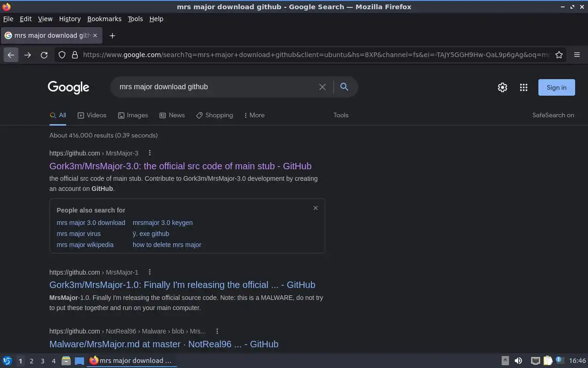The height and width of the screenshot is (368, 588).
Task: Open the SafeSearch on setting
Action: (x=553, y=115)
